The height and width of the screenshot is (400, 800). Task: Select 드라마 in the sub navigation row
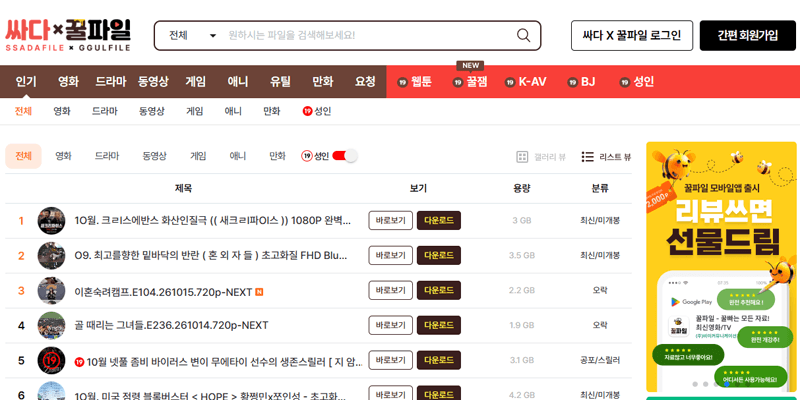tap(105, 111)
